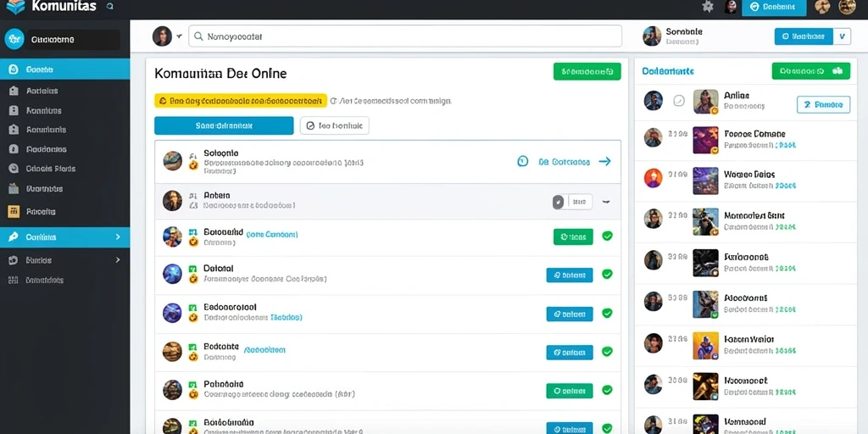This screenshot has height=434, width=868.
Task: Open the dropdown arrow beside the search avatar
Action: 180,36
